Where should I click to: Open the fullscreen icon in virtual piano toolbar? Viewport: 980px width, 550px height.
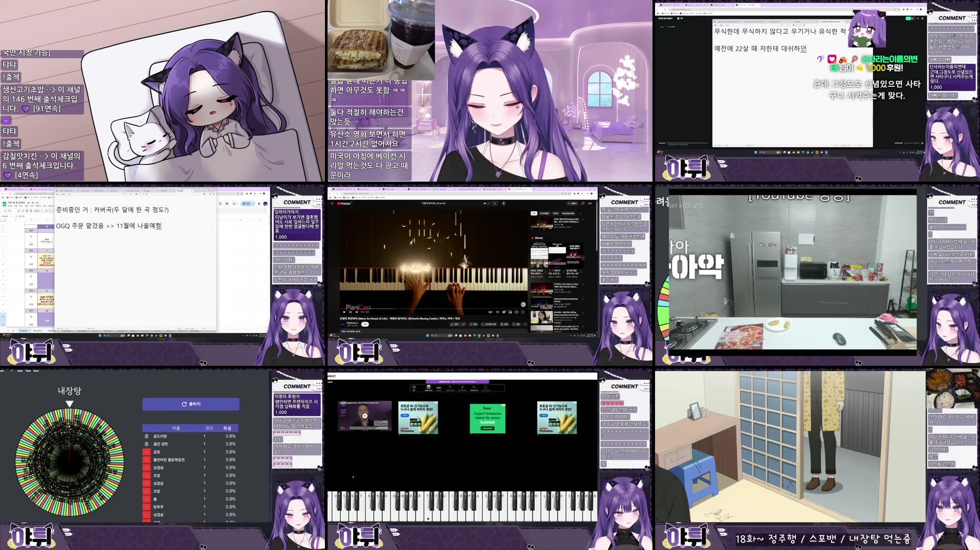(x=486, y=387)
